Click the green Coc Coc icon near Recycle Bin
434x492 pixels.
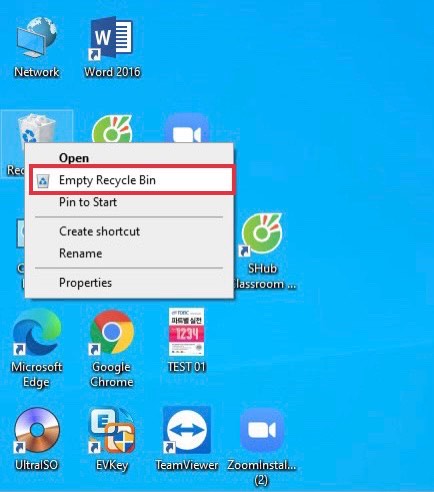112,129
